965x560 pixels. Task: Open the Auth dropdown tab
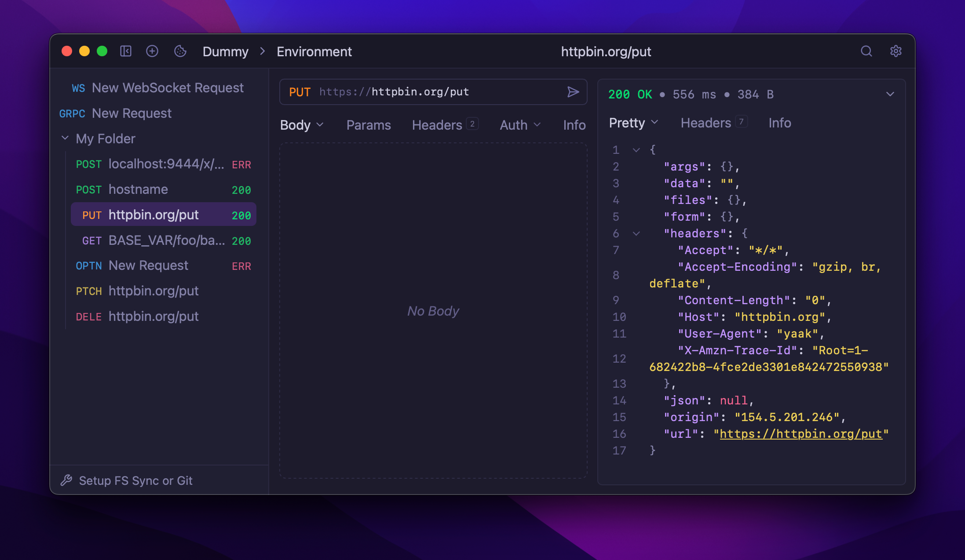click(520, 125)
